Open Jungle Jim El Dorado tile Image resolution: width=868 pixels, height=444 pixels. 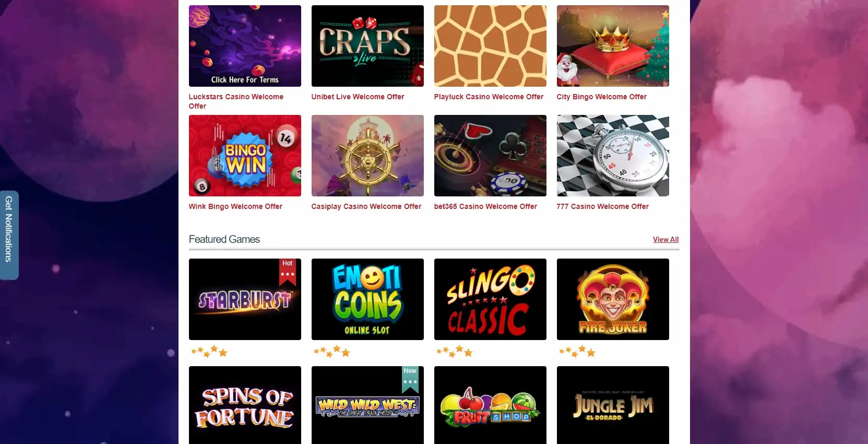pos(613,405)
